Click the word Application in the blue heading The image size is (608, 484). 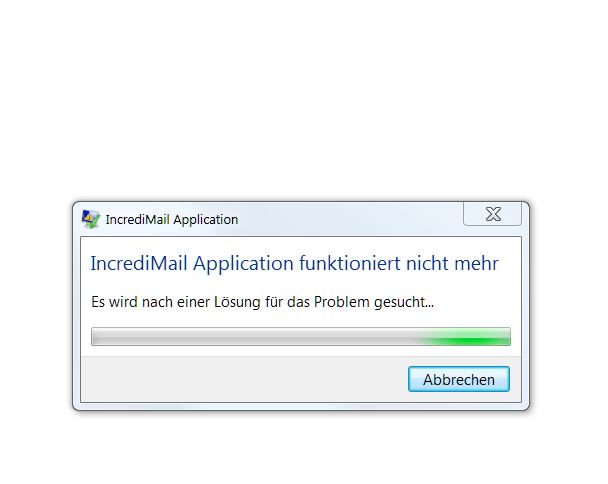(x=243, y=264)
